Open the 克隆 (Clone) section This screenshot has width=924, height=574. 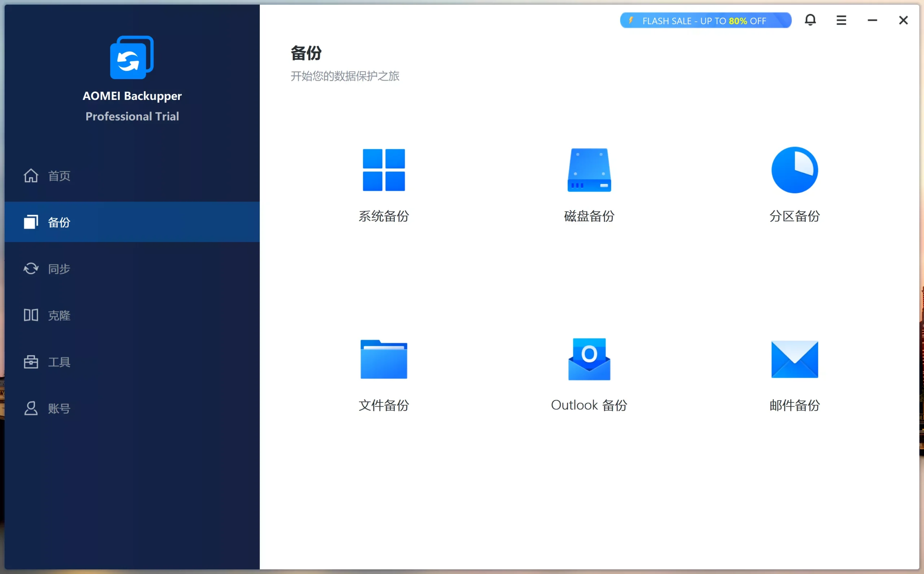click(x=59, y=315)
